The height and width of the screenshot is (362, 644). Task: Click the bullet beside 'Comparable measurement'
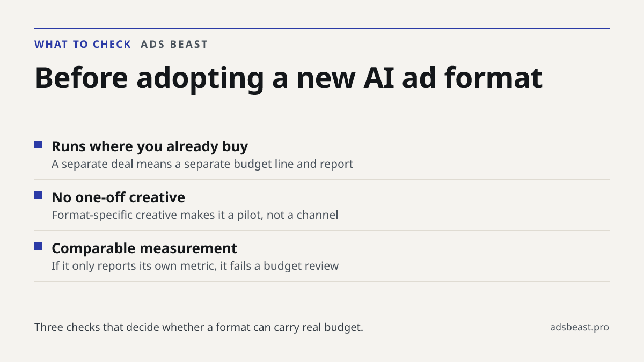tap(38, 246)
